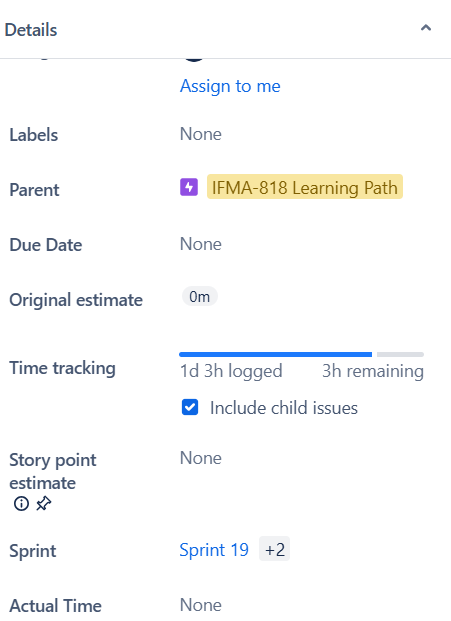The image size is (451, 621).
Task: Edit the Story point estimate None value
Action: click(x=201, y=458)
